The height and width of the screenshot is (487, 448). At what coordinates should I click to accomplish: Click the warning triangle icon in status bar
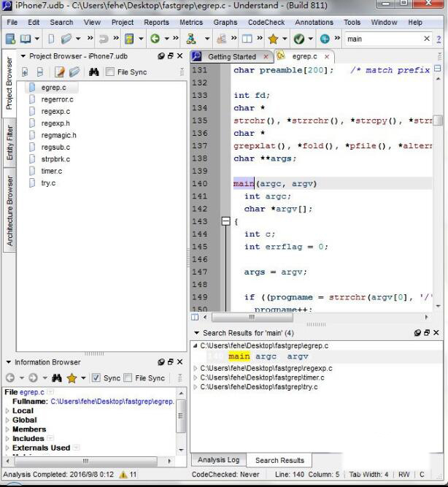(x=123, y=475)
